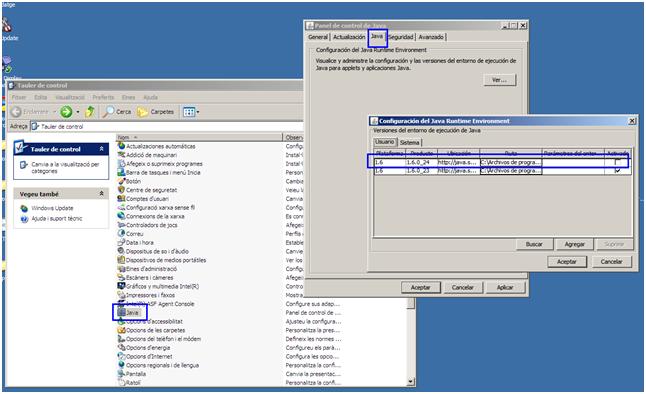Click Canvia a la visualització per categories
Screen dimensions: 646x394
tap(65, 167)
